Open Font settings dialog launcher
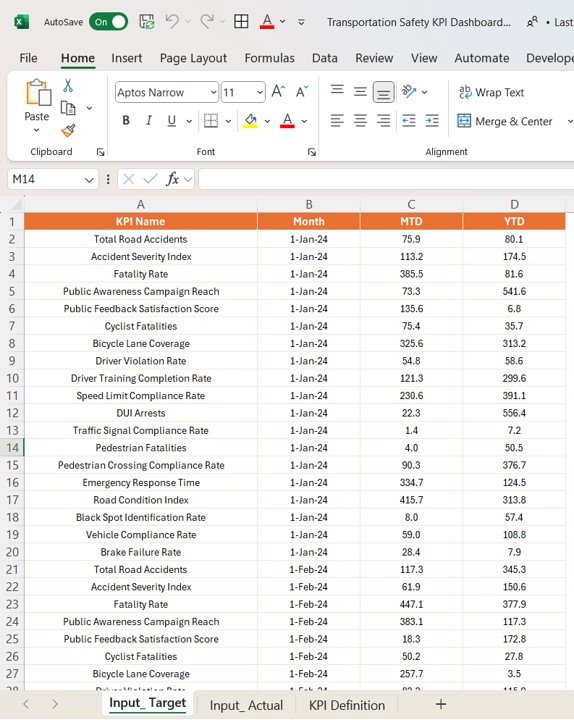The height and width of the screenshot is (720, 574). point(312,152)
